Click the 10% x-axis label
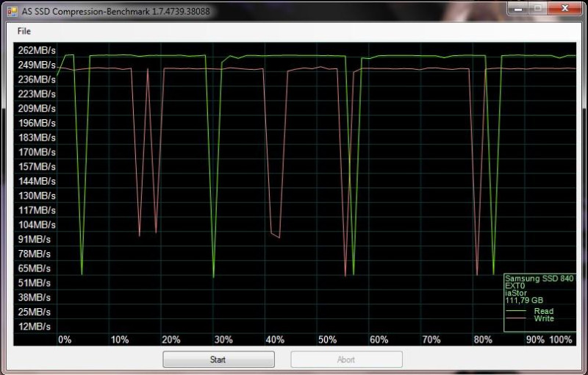The height and width of the screenshot is (375, 588). click(120, 340)
